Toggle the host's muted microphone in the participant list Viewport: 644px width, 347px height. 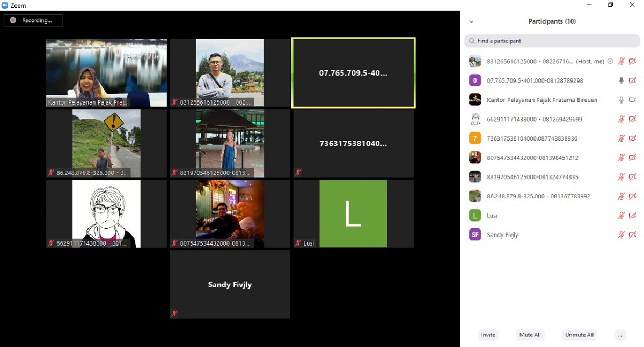[x=621, y=61]
